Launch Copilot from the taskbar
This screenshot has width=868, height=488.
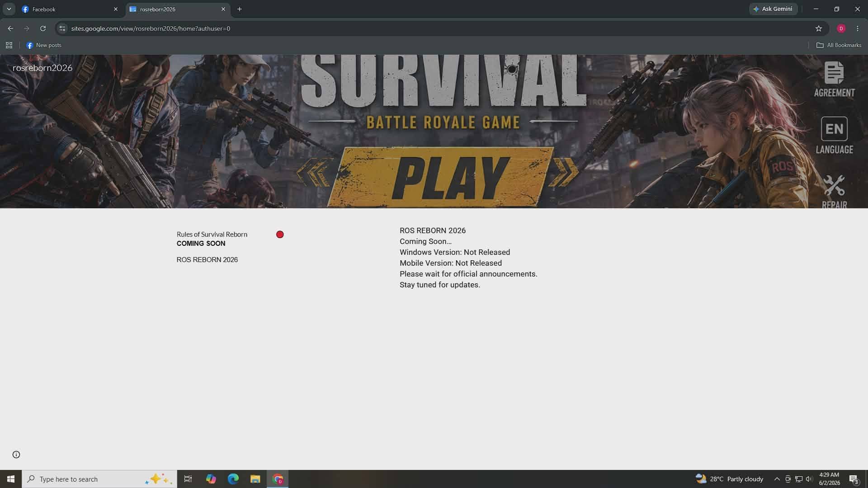(x=211, y=479)
